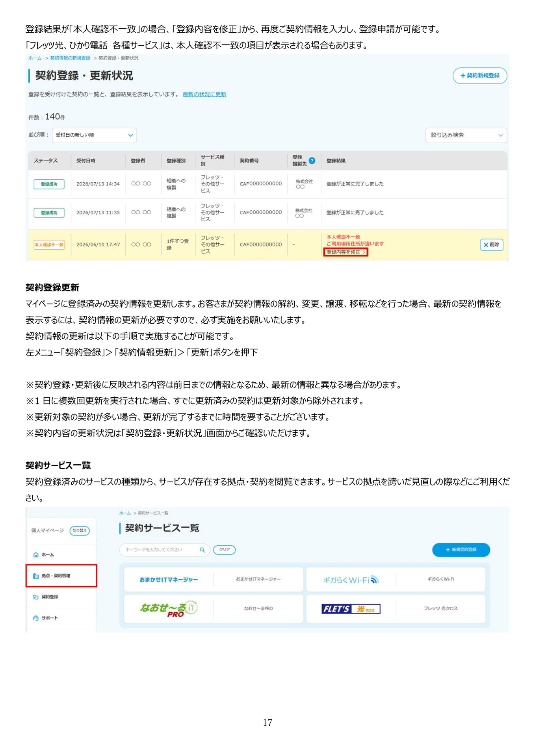The height and width of the screenshot is (756, 535).
Task: Click the 登録成功 badge for 14:34 row
Action: tap(49, 184)
